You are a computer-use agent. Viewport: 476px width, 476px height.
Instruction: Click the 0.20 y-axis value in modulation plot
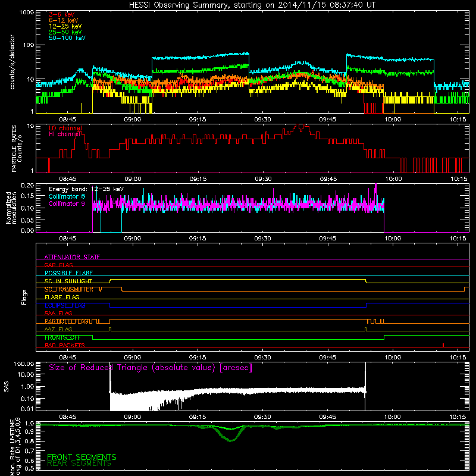click(x=27, y=185)
